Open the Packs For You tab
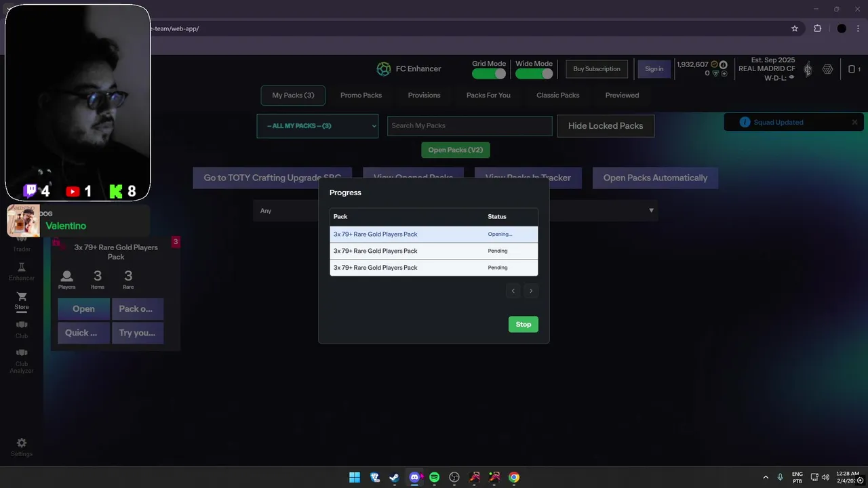The width and height of the screenshot is (868, 488). pyautogui.click(x=488, y=96)
